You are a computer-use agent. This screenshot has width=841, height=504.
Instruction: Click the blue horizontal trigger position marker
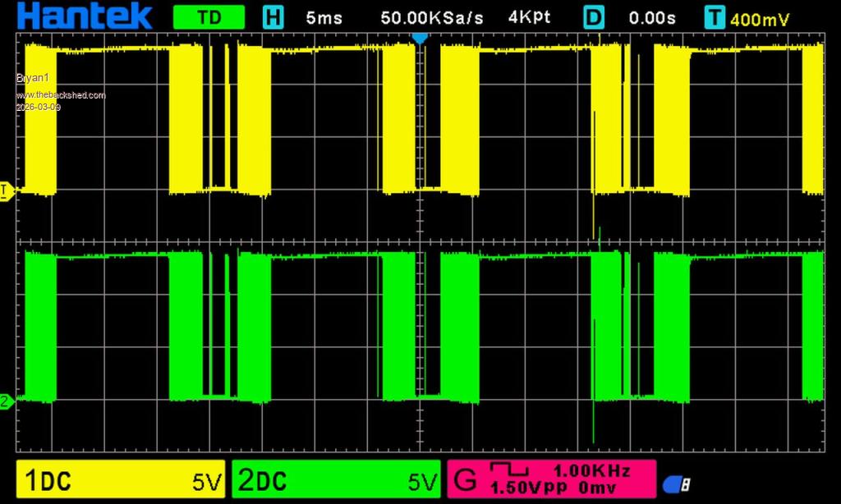(420, 39)
